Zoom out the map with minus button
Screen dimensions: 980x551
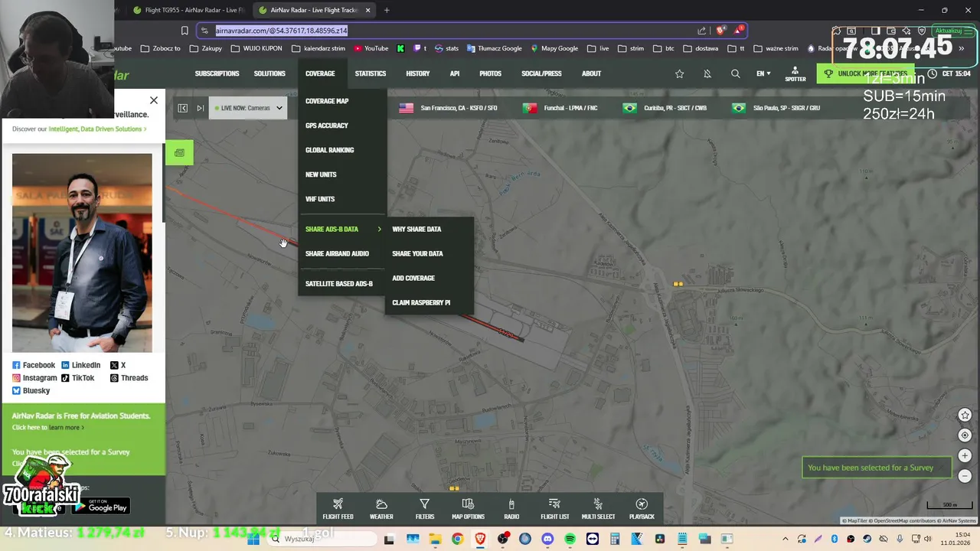965,475
